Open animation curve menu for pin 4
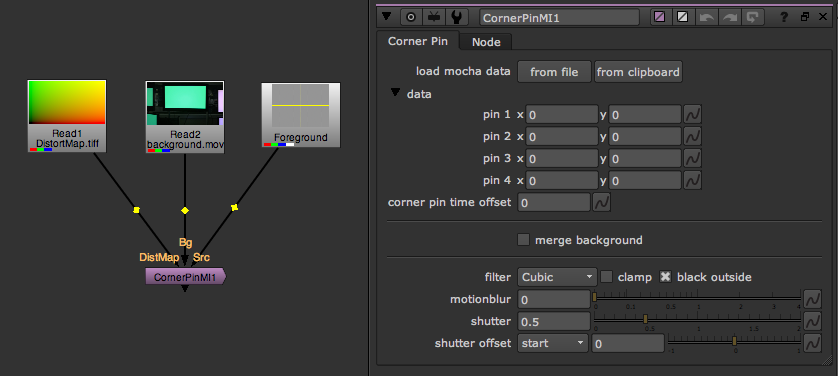Screen dimensions: 838x376 pos(693,181)
